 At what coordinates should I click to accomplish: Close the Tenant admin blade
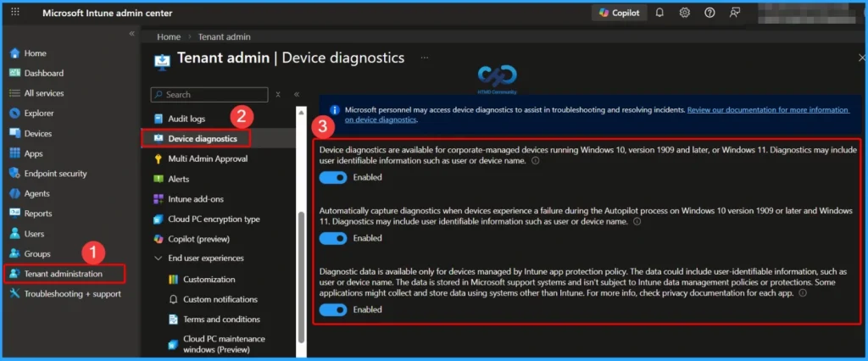(862, 58)
